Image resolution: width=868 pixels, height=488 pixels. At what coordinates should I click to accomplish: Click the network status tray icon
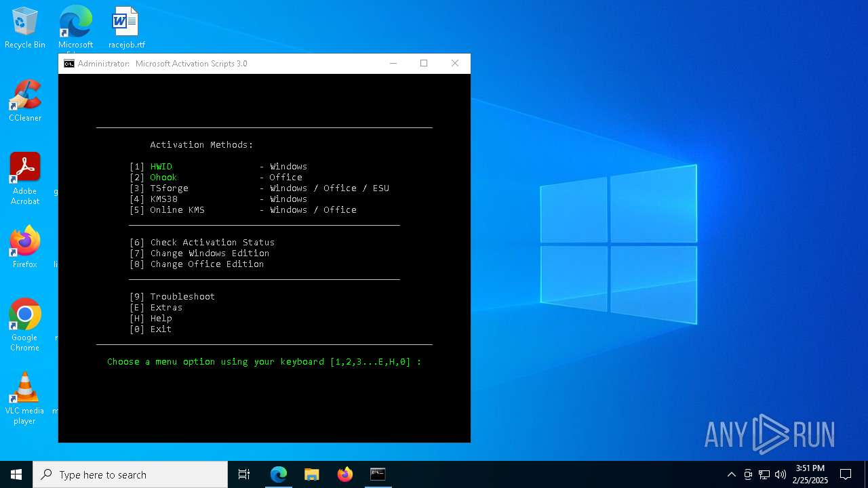click(764, 474)
